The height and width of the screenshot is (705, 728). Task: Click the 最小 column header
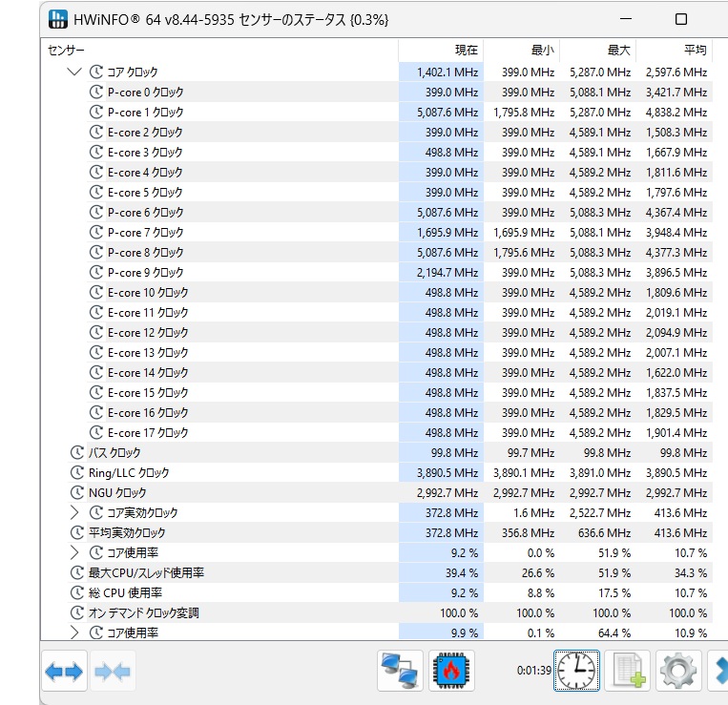click(521, 51)
